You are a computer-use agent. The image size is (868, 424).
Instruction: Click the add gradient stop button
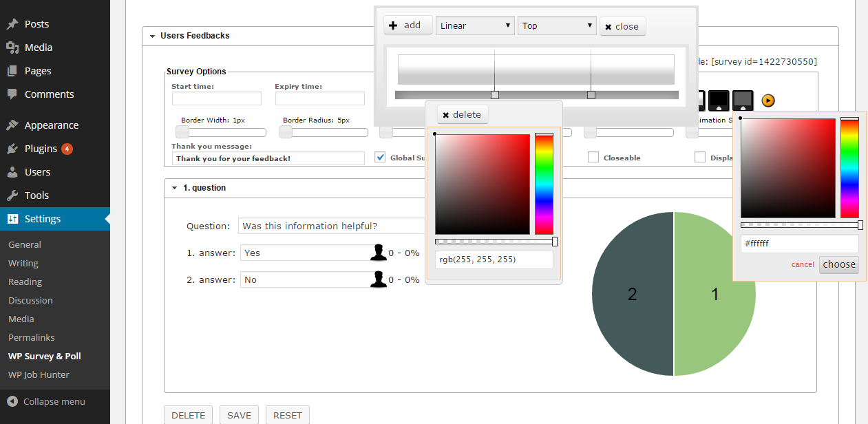pos(408,25)
